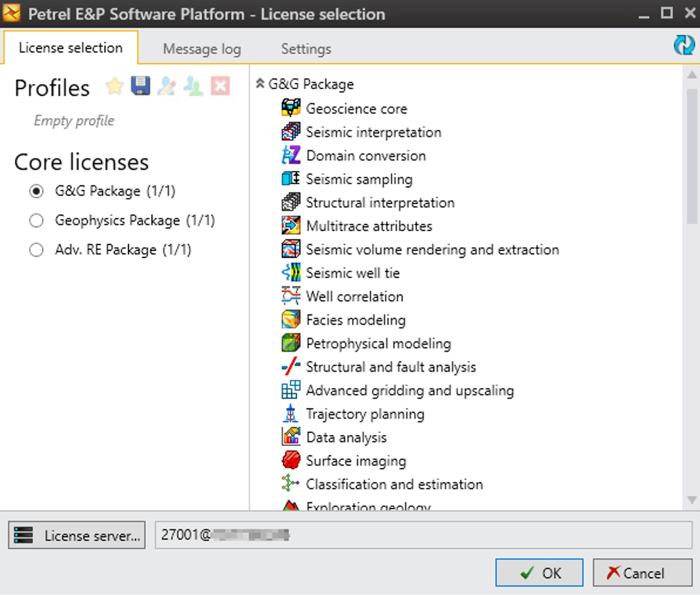Click the save profile floppy disk icon
Image resolution: width=700 pixels, height=595 pixels.
click(140, 86)
